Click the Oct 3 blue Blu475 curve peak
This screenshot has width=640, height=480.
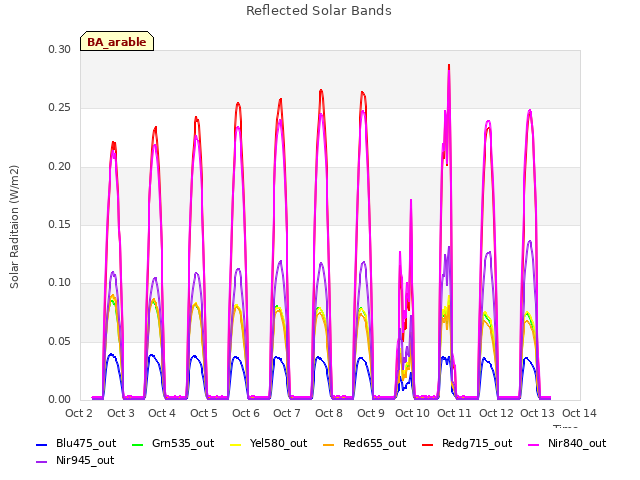pyautogui.click(x=111, y=354)
